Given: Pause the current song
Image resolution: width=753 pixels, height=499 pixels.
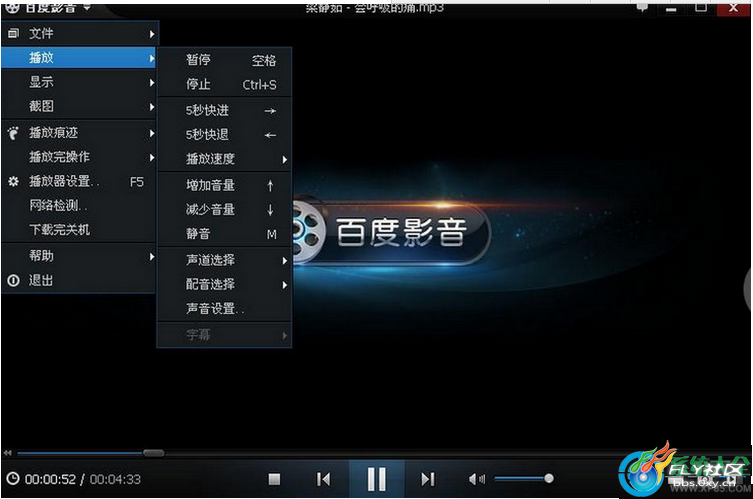Looking at the screenshot, I should pyautogui.click(x=376, y=479).
